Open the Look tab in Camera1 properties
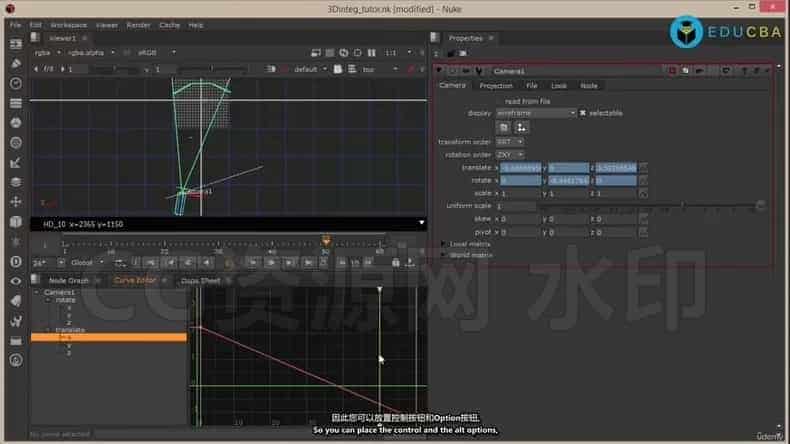 [x=559, y=86]
